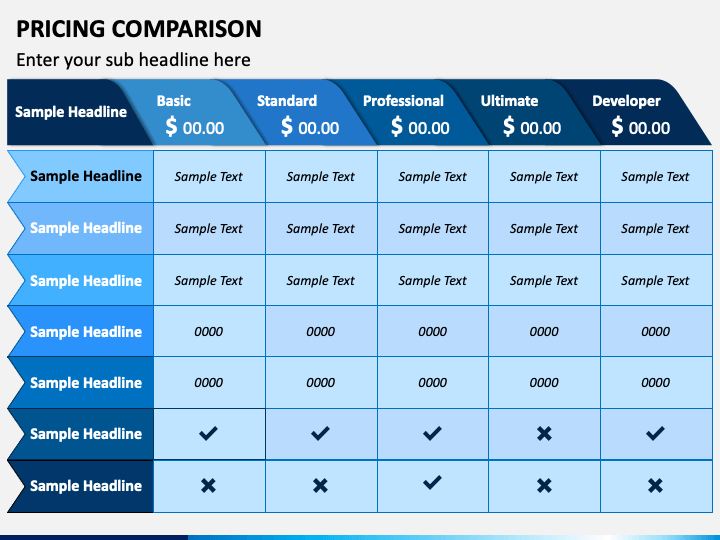Image resolution: width=720 pixels, height=540 pixels.
Task: Click the cross icon in Ultimate's last row
Action: point(544,485)
